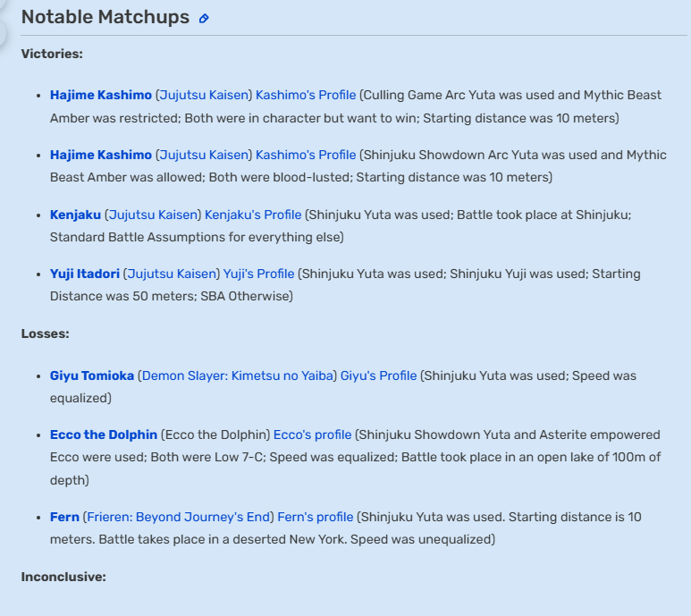Open the Kenjaku character link
Screen dimensions: 691x616
[75, 215]
